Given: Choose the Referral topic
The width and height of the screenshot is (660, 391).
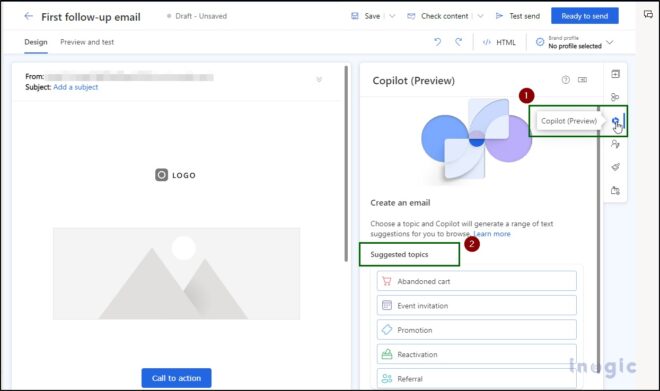Looking at the screenshot, I should pyautogui.click(x=476, y=378).
